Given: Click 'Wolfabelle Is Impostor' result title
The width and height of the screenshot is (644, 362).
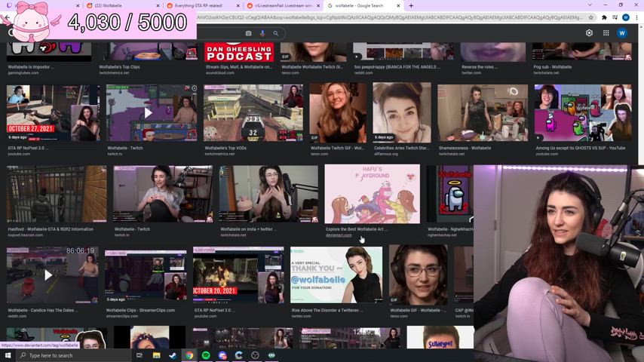Looking at the screenshot, I should [x=30, y=67].
